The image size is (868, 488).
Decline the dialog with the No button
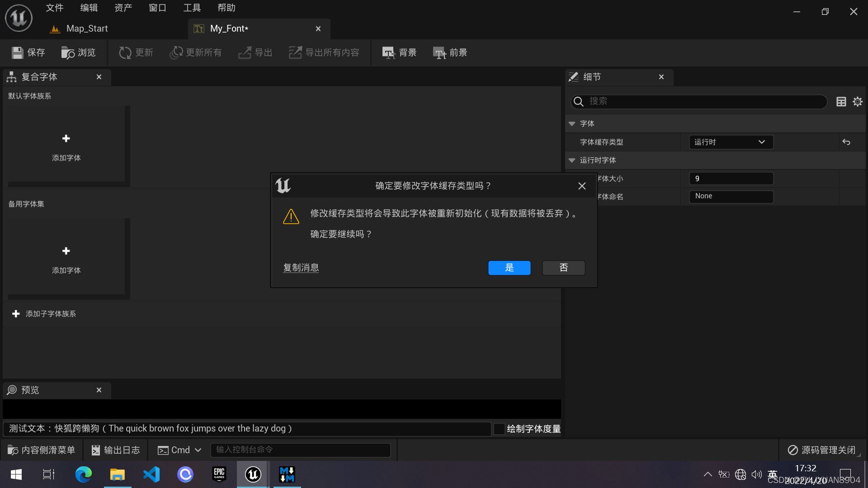tap(563, 268)
